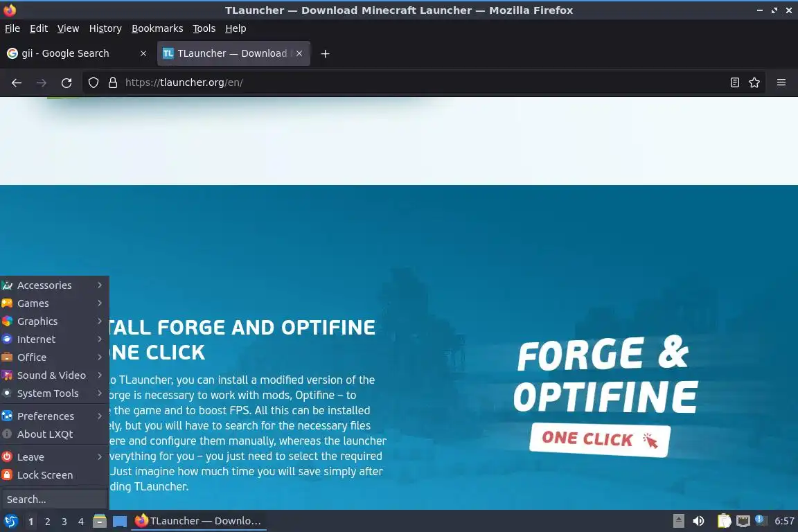Open the Firefox hamburger menu
The width and height of the screenshot is (798, 532).
coord(781,82)
